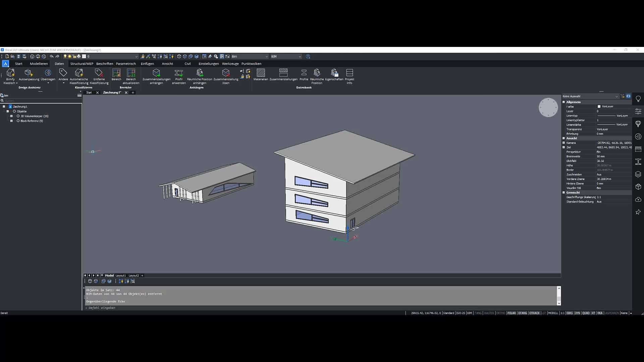Click the help question mark icon
The height and width of the screenshot is (362, 644).
[x=308, y=56]
